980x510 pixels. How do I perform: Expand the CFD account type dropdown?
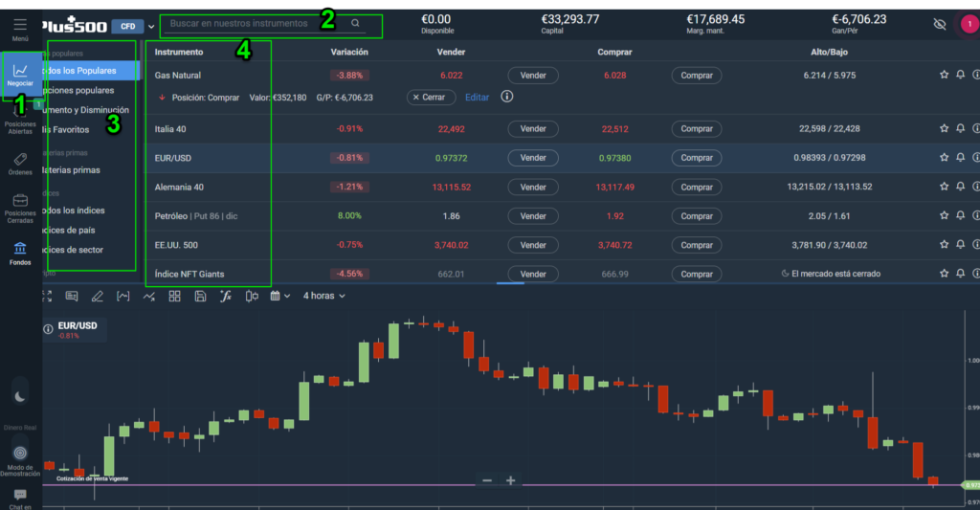[x=151, y=26]
